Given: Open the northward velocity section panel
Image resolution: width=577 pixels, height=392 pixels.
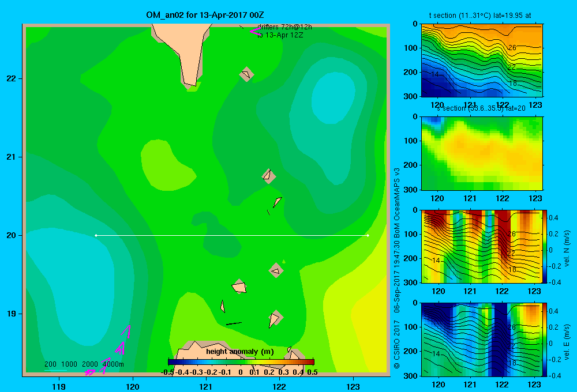Looking at the screenshot, I should point(482,246).
